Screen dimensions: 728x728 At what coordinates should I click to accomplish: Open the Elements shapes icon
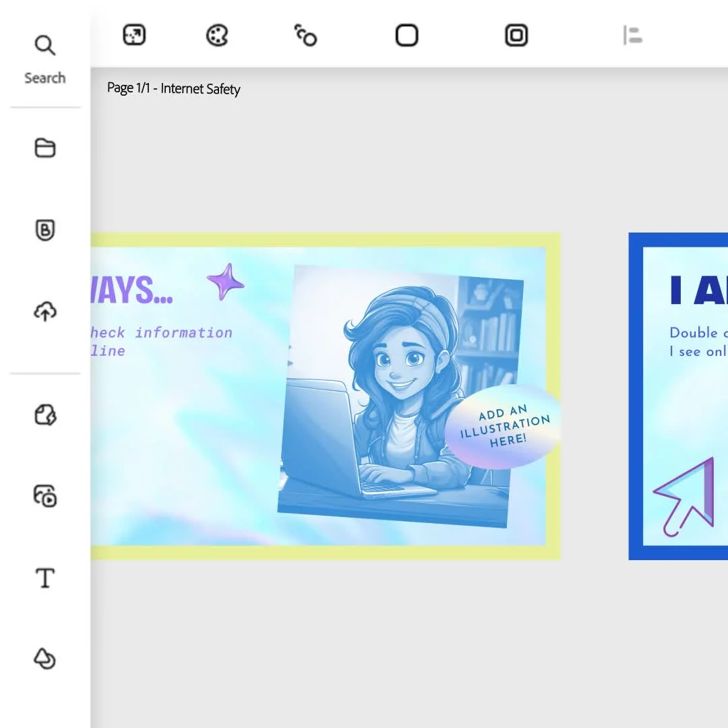45,659
